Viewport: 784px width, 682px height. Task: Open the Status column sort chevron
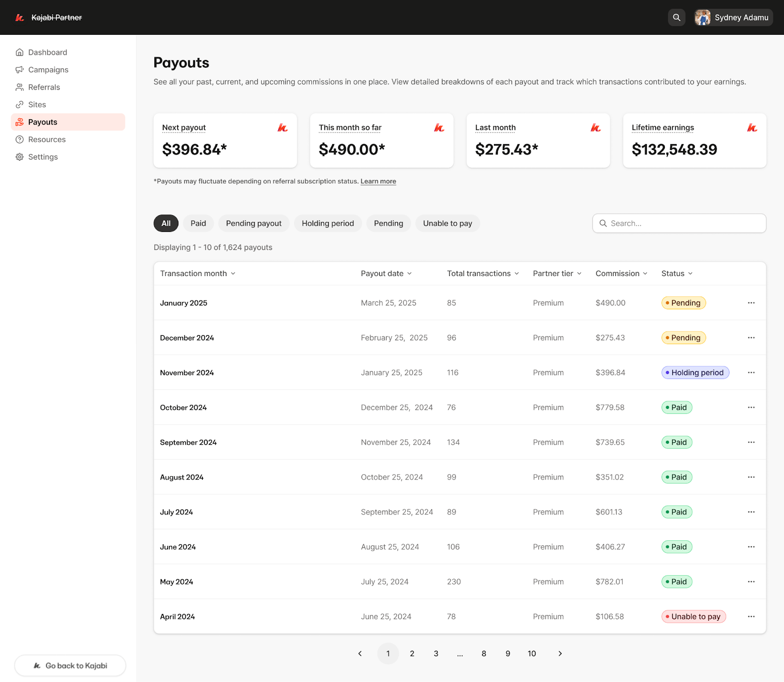(x=690, y=273)
